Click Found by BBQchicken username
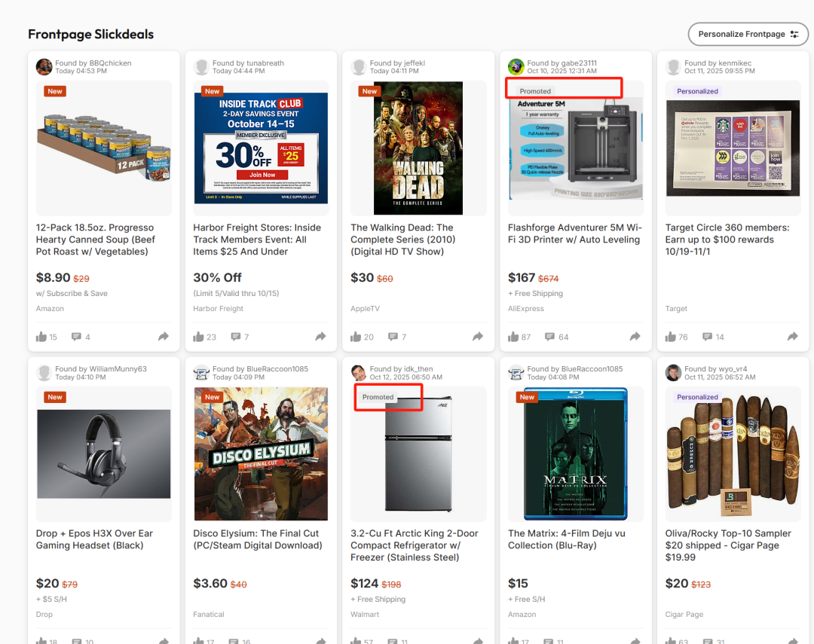Screen dimensions: 814x644 click(x=93, y=63)
